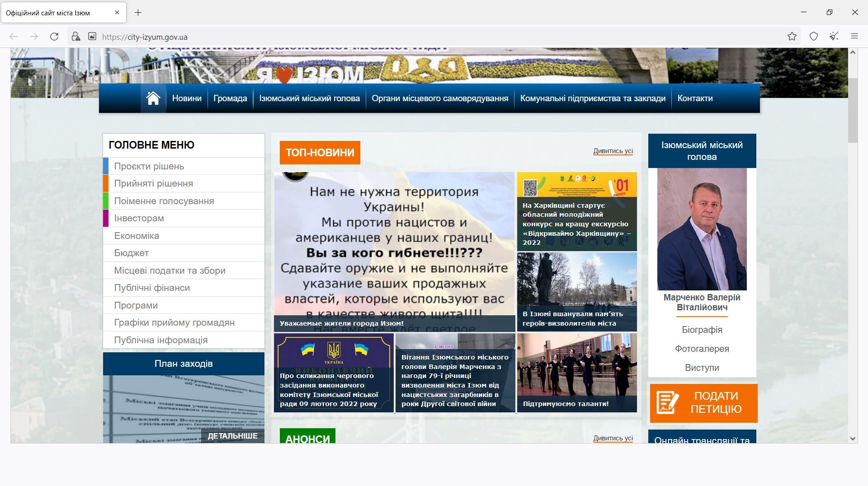Click ПОДАТИ ПЕТИЦІЮ button
Image resolution: width=868 pixels, height=486 pixels.
point(703,403)
